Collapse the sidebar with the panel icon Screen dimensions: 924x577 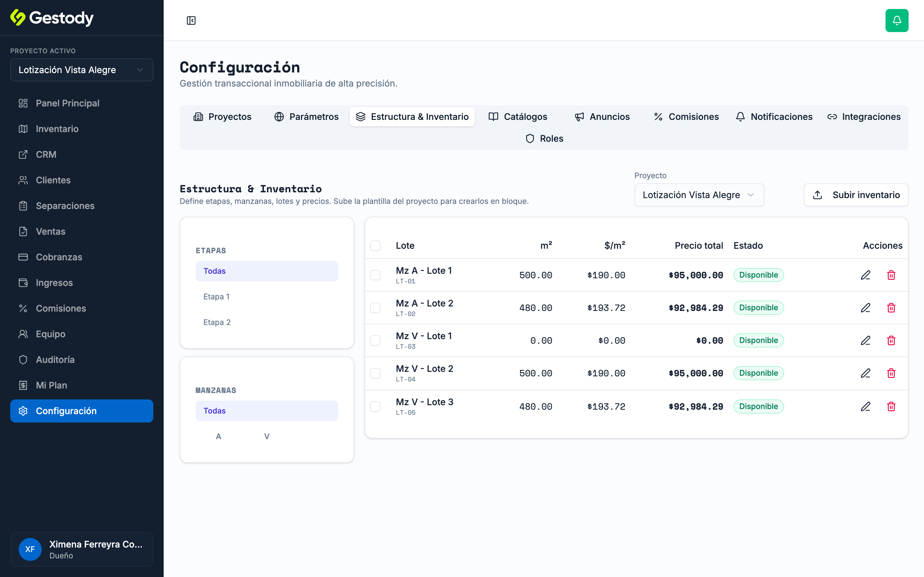[x=191, y=21]
